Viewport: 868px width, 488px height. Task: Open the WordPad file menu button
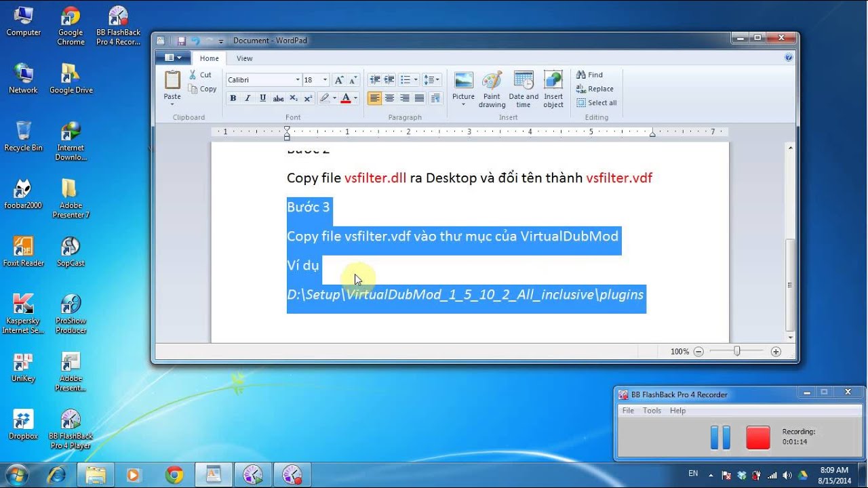173,58
